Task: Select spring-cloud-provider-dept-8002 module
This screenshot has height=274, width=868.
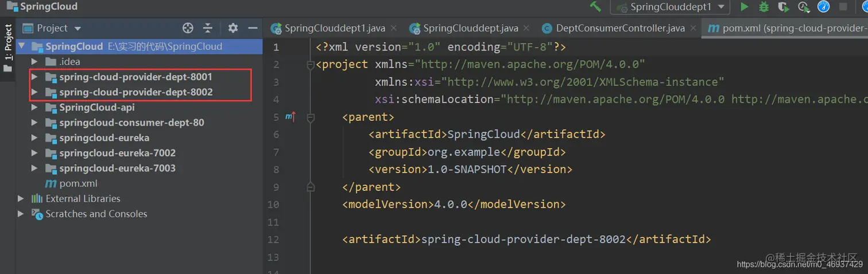Action: pos(135,92)
